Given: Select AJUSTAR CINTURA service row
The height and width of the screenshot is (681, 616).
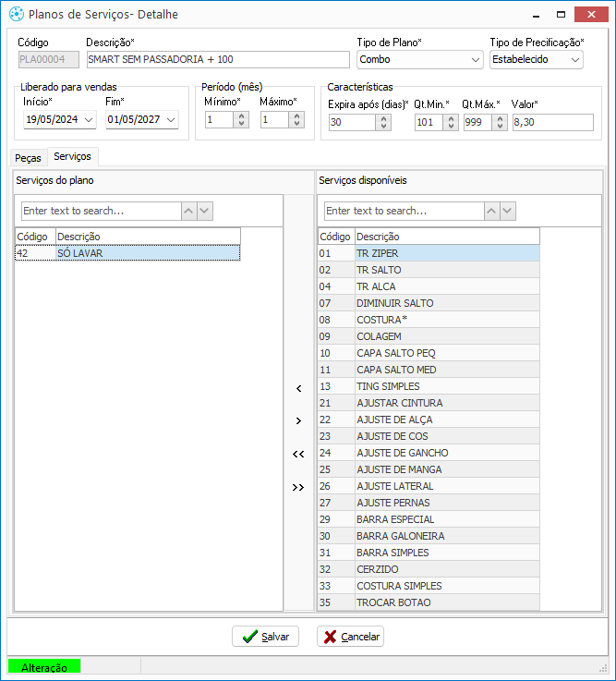Looking at the screenshot, I should (x=429, y=403).
